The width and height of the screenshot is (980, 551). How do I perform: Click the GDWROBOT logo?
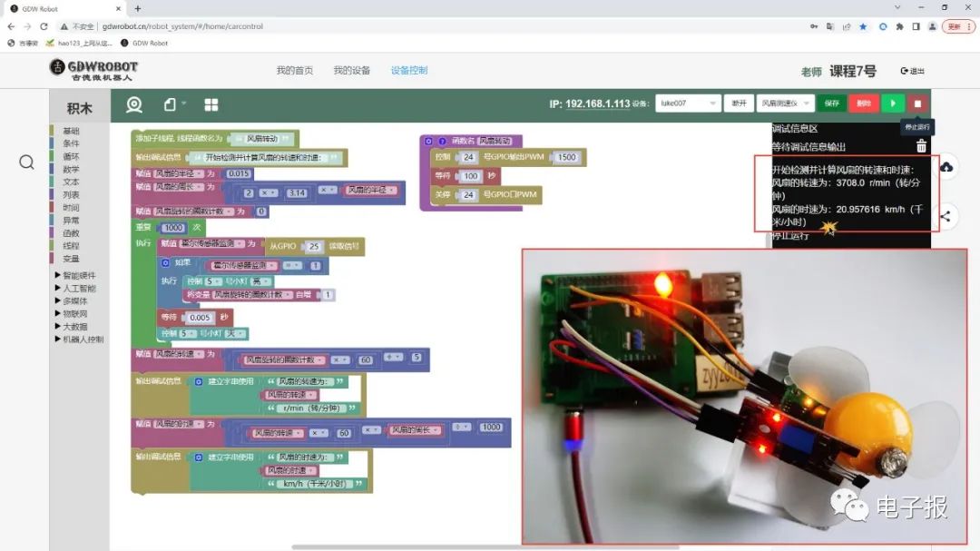coord(93,69)
